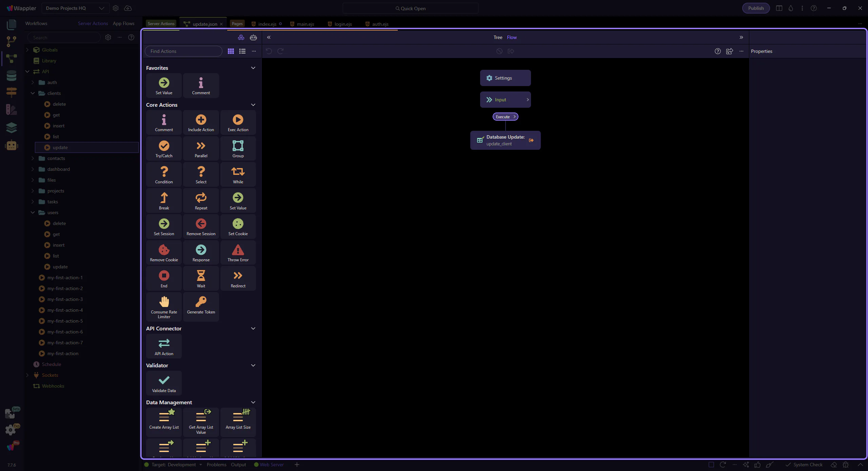Select the Try/Catch action
The width and height of the screenshot is (868, 471).
(164, 149)
